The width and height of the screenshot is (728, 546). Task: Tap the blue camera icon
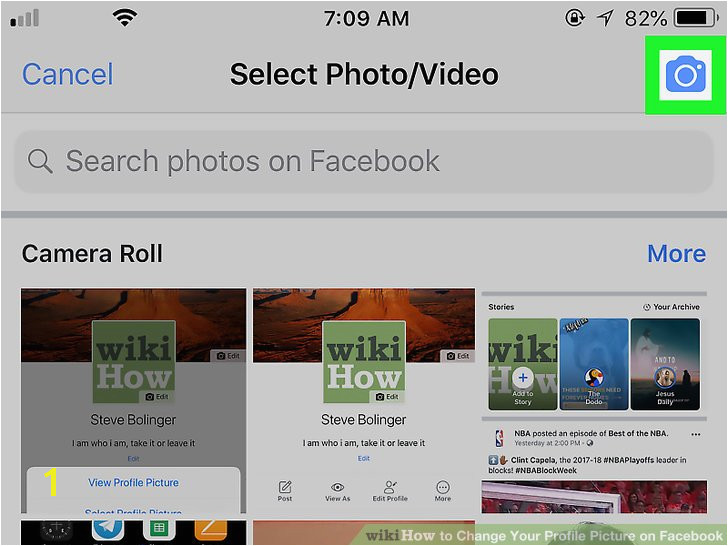(685, 74)
